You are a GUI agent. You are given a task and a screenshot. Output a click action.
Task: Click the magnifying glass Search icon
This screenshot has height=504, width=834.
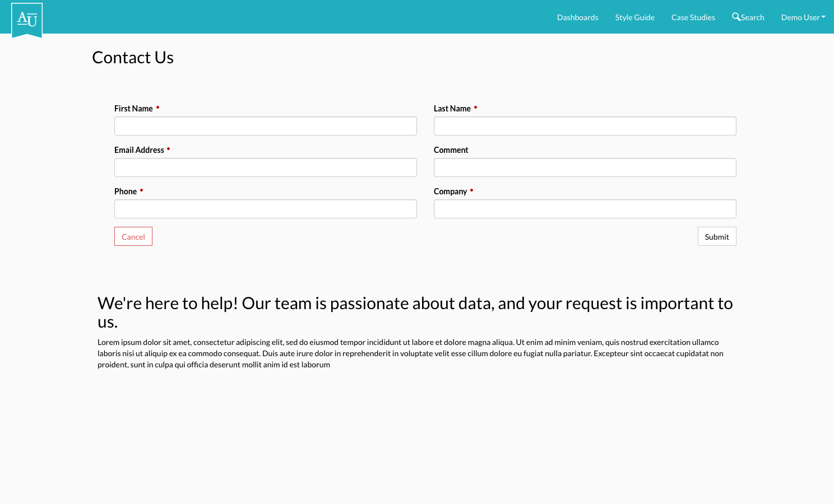click(736, 17)
